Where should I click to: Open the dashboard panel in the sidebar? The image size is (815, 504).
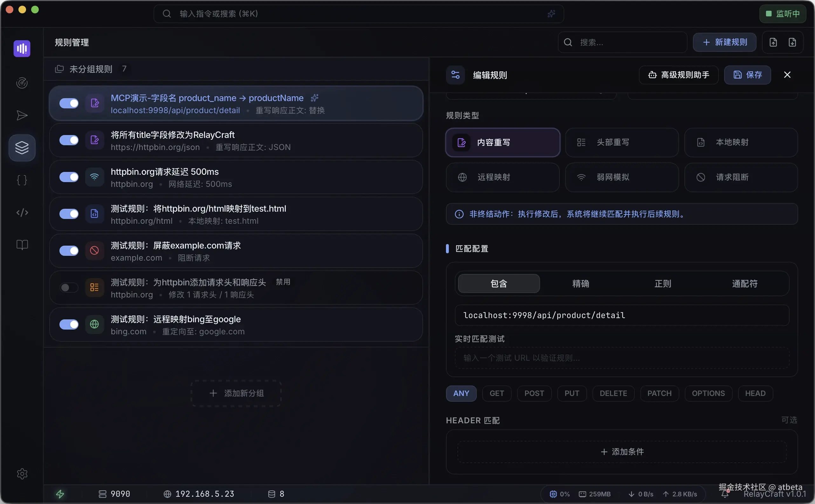[22, 83]
